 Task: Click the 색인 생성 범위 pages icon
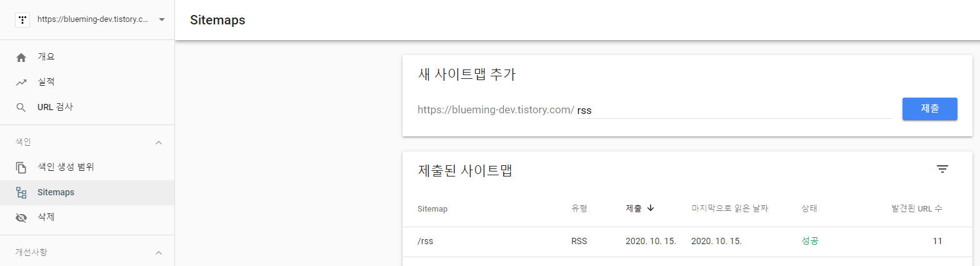[21, 168]
